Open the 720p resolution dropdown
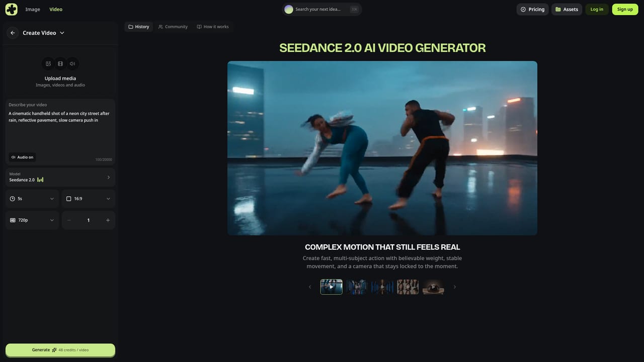 click(32, 220)
